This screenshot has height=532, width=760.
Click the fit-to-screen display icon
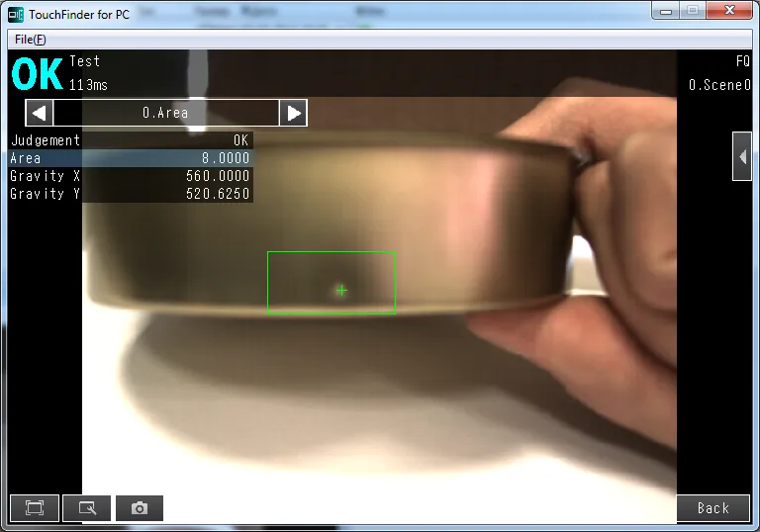coord(35,508)
